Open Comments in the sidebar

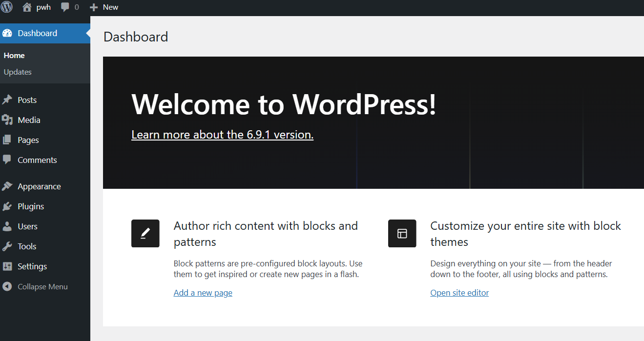tap(37, 160)
